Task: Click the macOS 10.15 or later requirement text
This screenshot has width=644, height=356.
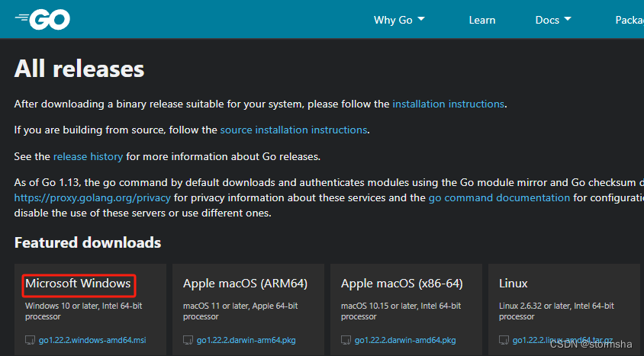Action: coord(401,311)
